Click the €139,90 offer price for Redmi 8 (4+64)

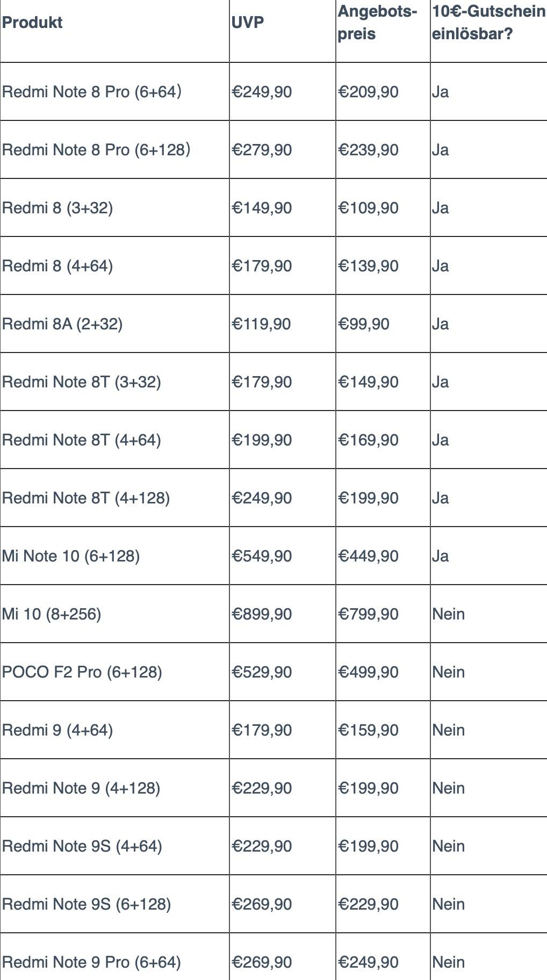369,266
